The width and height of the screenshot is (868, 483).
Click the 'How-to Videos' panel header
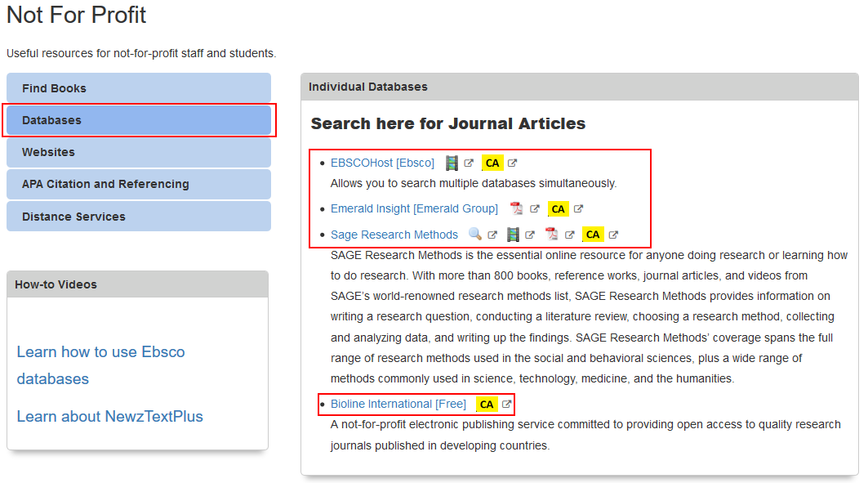(137, 284)
